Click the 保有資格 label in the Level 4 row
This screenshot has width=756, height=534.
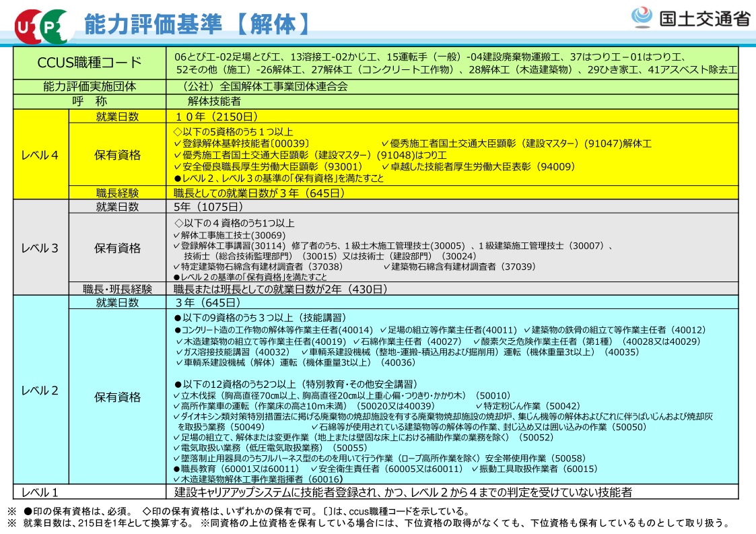click(x=118, y=155)
